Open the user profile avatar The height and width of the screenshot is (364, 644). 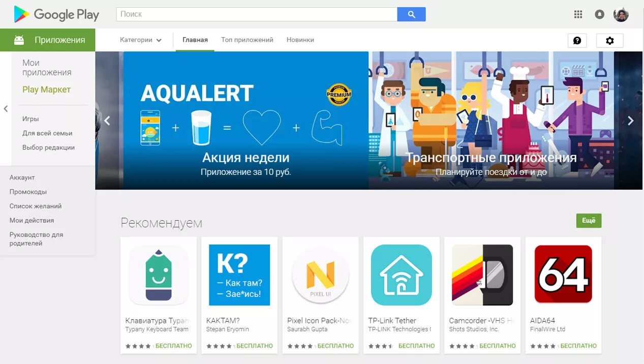coord(621,14)
